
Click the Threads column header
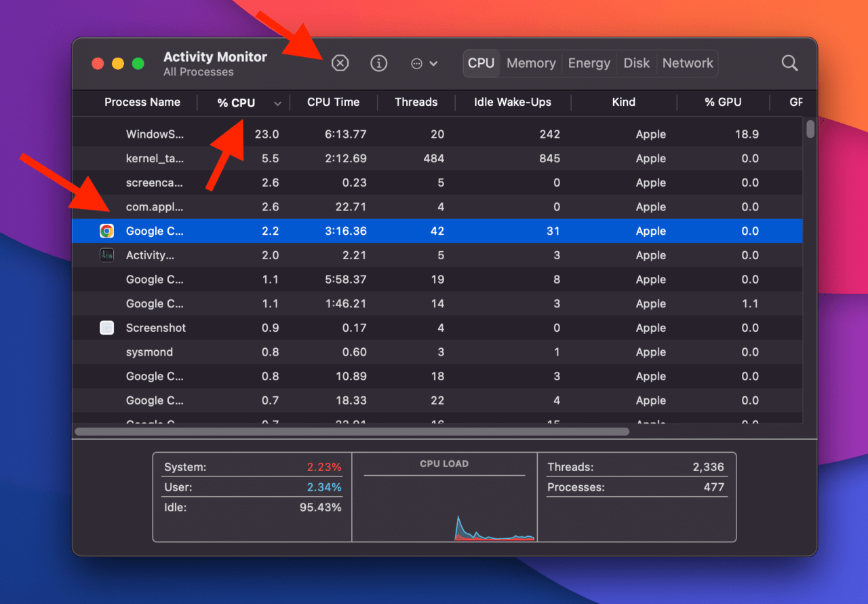(x=416, y=102)
